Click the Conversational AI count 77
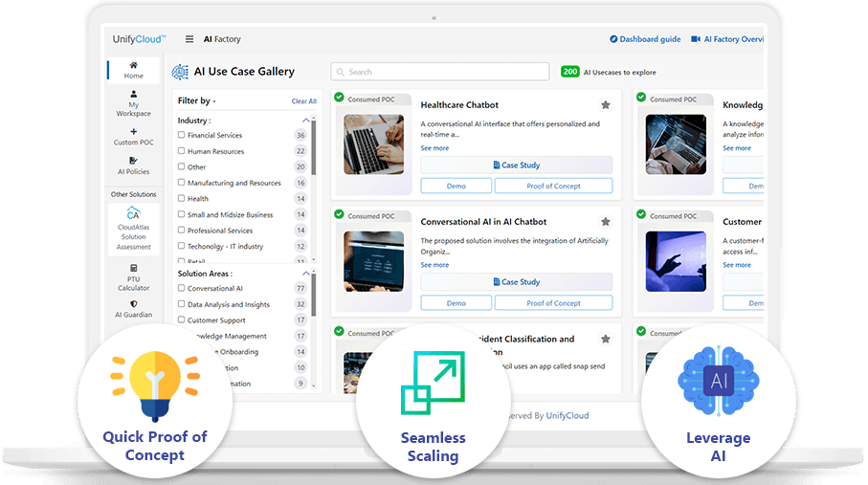 click(x=300, y=289)
